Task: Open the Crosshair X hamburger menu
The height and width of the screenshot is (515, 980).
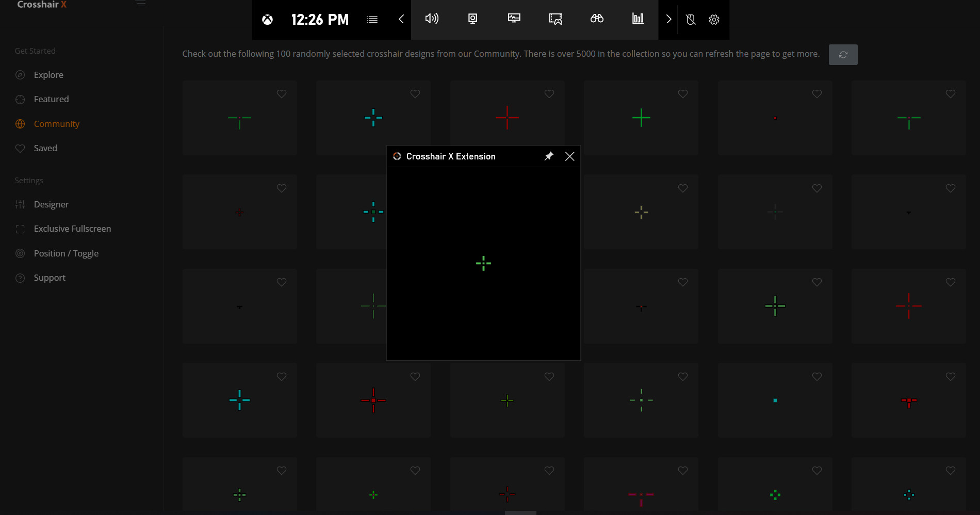Action: [140, 4]
